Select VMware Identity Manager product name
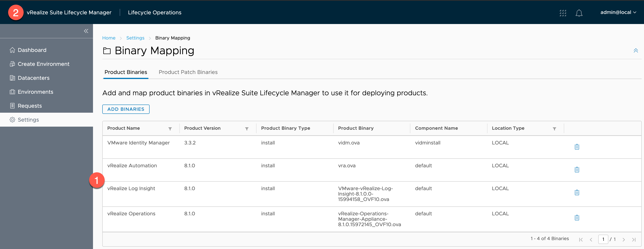 coord(138,143)
